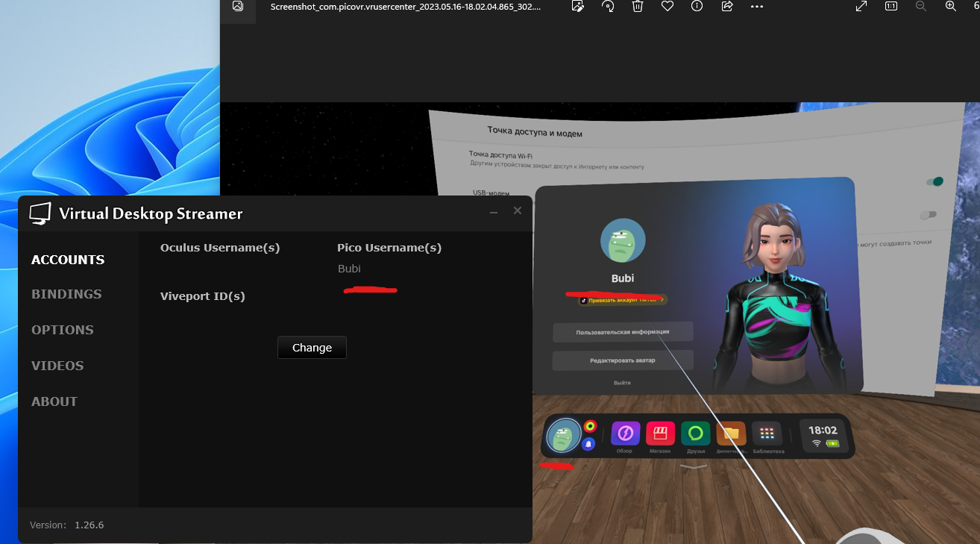Click the Pico Username(s) label
980x544 pixels.
(x=389, y=248)
